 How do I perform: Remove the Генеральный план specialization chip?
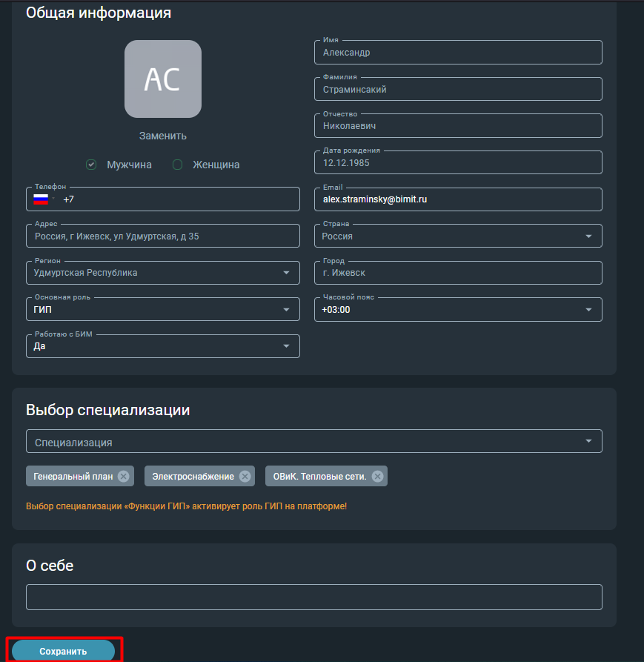coord(123,476)
